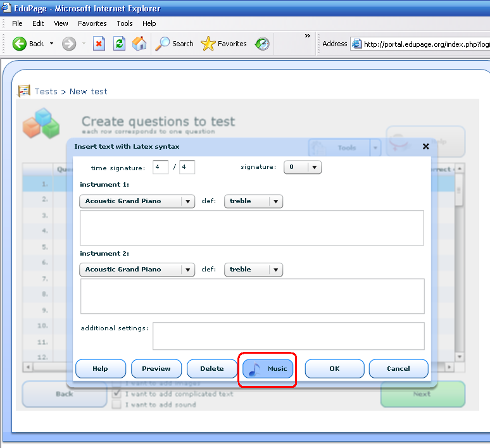This screenshot has height=448, width=490.
Task: Click the additional settings text field
Action: (x=288, y=336)
